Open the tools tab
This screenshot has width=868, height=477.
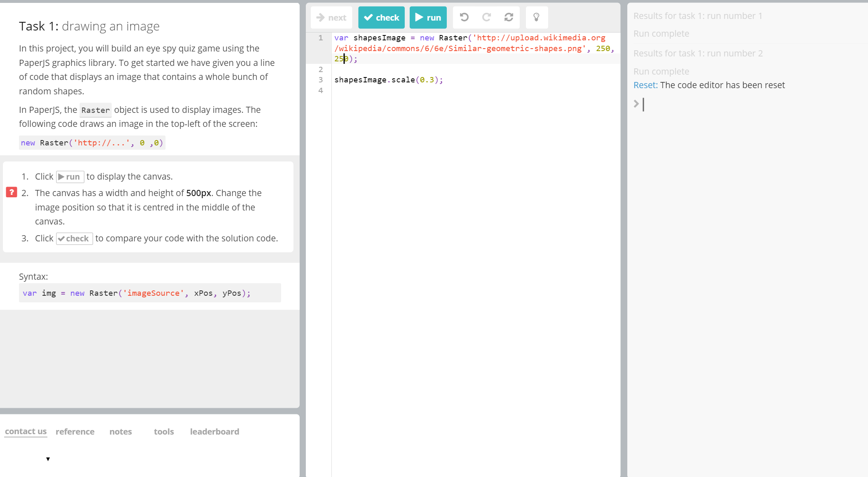[164, 432]
